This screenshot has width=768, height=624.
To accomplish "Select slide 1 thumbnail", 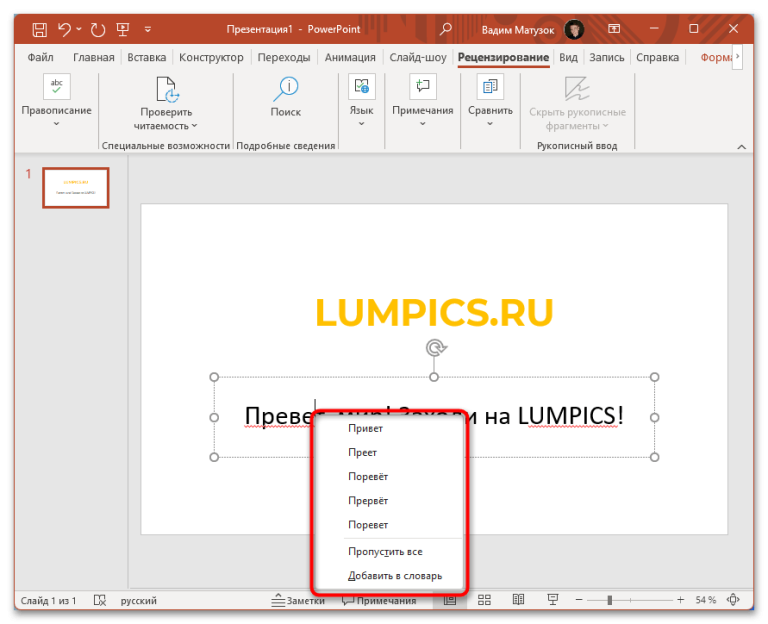I will point(75,188).
